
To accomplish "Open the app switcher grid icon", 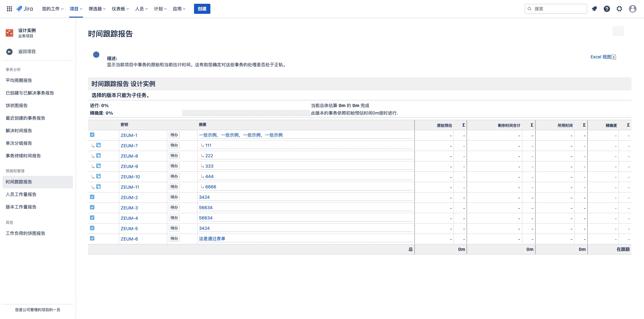I will click(9, 9).
